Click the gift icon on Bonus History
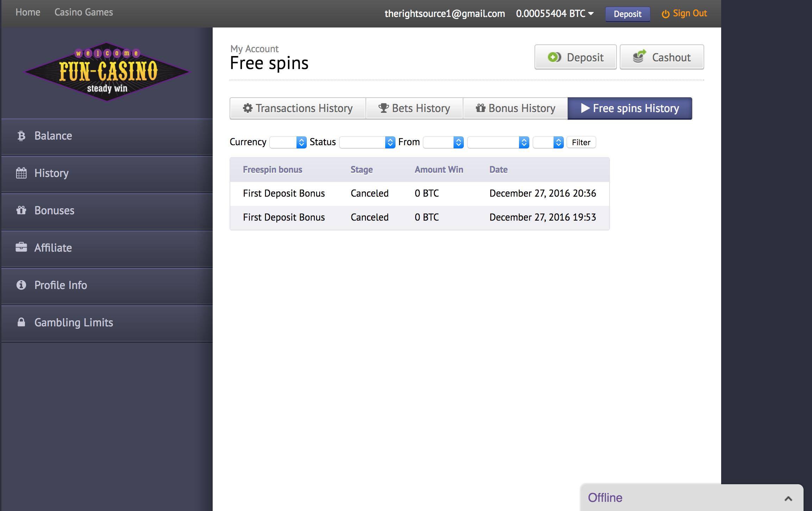Image resolution: width=812 pixels, height=511 pixels. (480, 108)
